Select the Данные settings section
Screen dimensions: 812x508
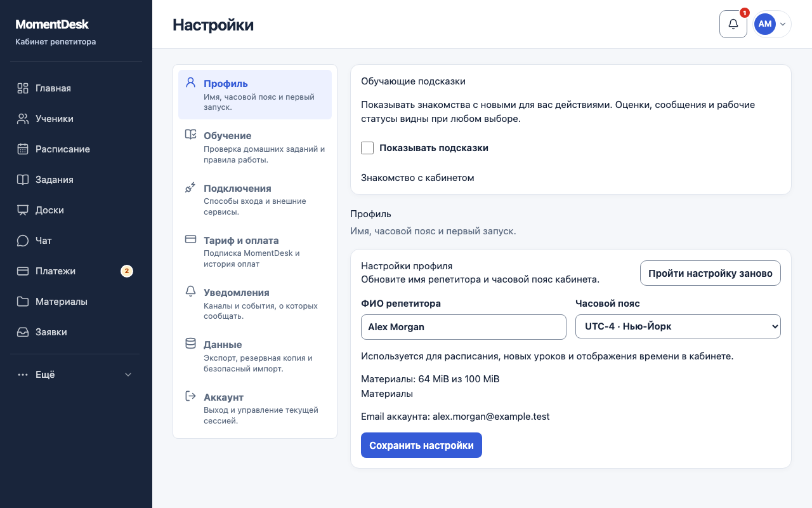point(255,356)
